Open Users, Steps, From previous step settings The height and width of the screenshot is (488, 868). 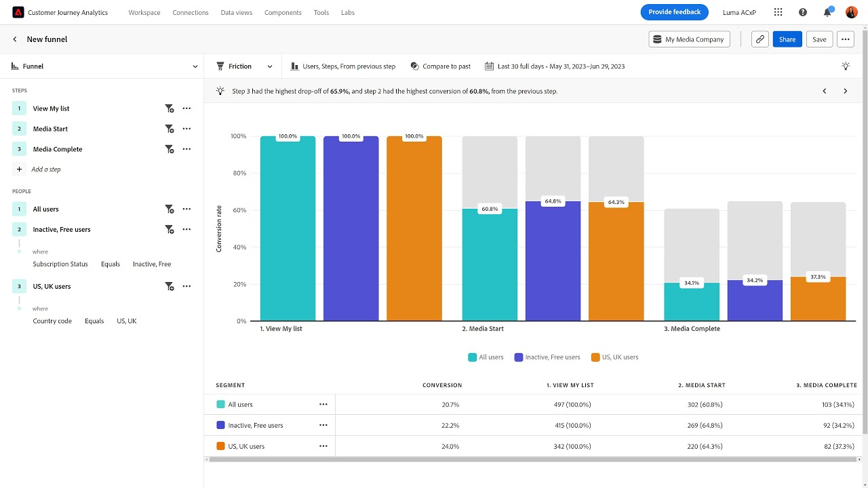343,66
